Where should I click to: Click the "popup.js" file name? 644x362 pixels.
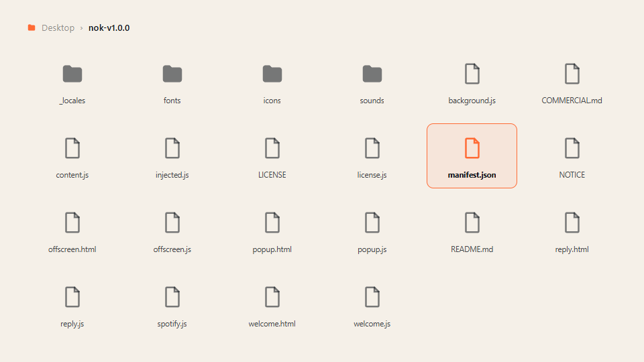coord(372,249)
